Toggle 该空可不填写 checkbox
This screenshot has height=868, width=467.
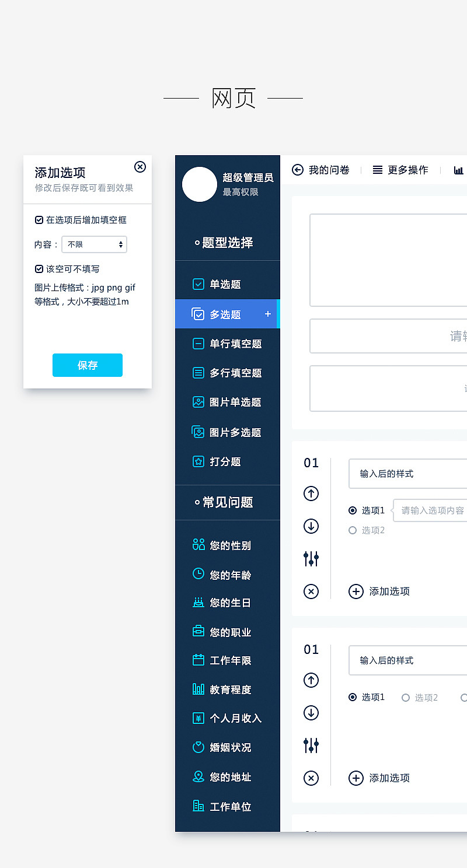(x=39, y=269)
